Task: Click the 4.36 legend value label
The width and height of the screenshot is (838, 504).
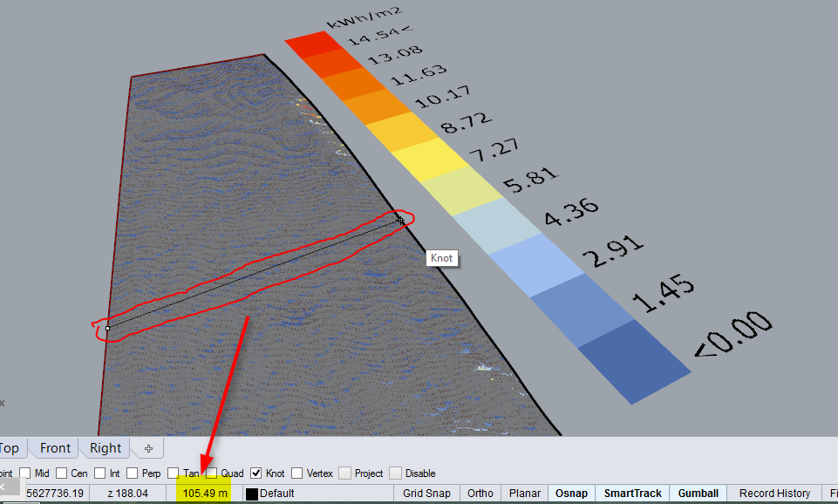Action: click(571, 211)
